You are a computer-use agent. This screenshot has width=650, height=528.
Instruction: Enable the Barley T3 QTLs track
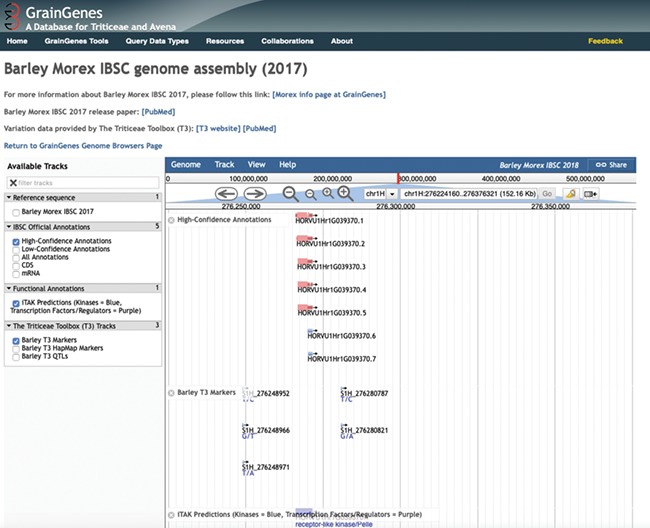pyautogui.click(x=16, y=357)
